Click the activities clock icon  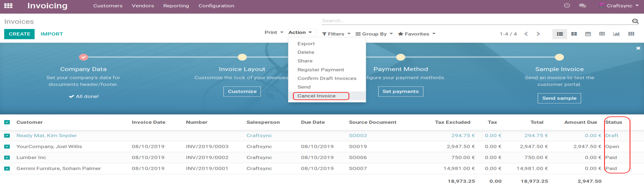pos(567,6)
